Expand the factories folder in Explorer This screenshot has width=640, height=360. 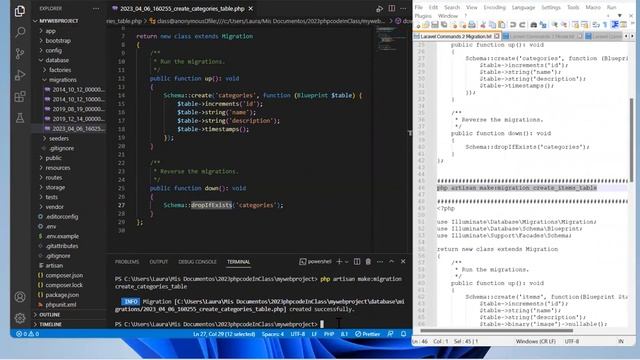point(69,70)
